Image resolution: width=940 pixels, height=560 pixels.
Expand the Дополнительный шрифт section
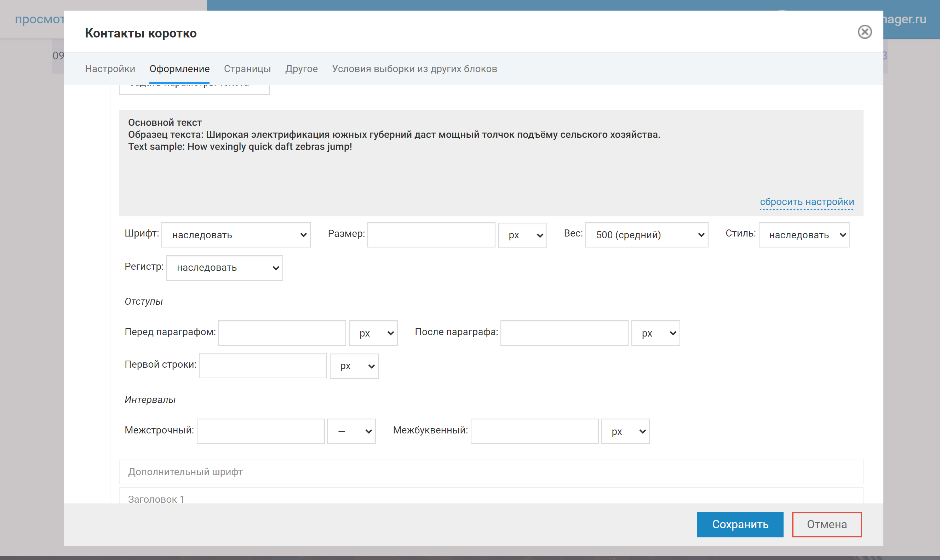click(491, 472)
